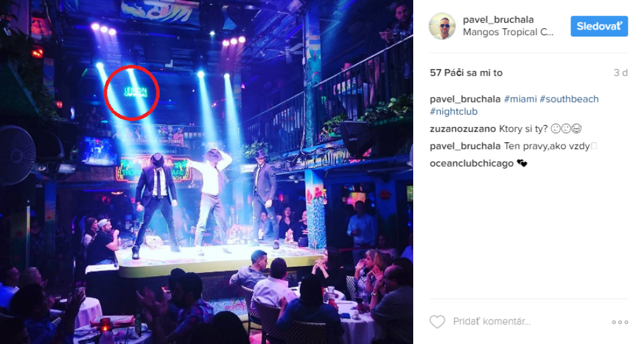Screen dimensions: 644x344
Task: Click red-circled LEBRON sign in photo
Action: pos(132,92)
